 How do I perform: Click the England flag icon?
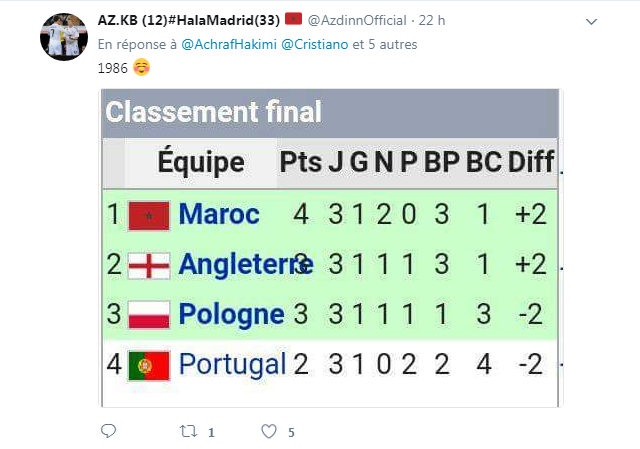pyautogui.click(x=149, y=265)
